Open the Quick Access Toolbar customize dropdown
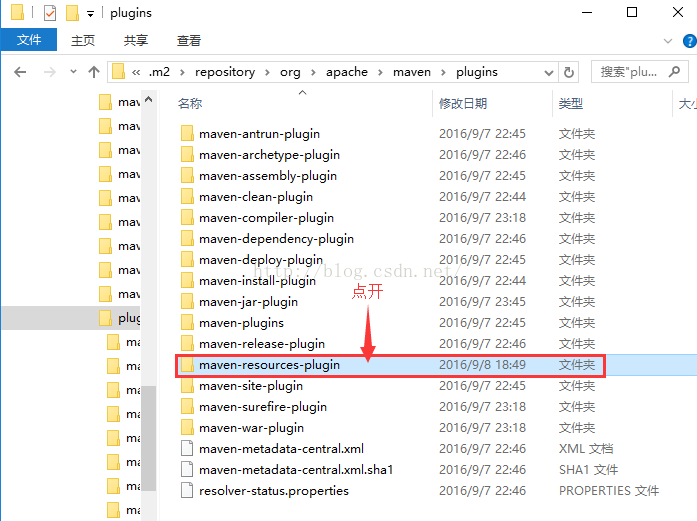Viewport: 697px width, 521px height. point(90,14)
